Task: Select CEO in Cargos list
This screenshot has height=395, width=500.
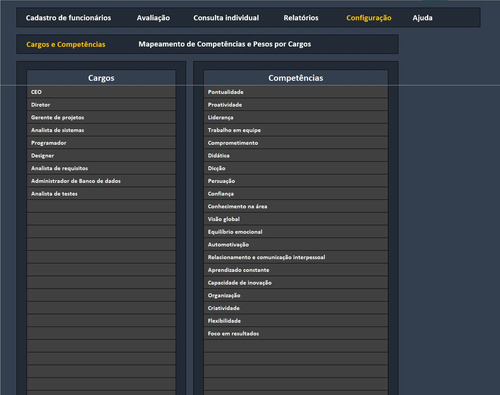Action: tap(101, 92)
